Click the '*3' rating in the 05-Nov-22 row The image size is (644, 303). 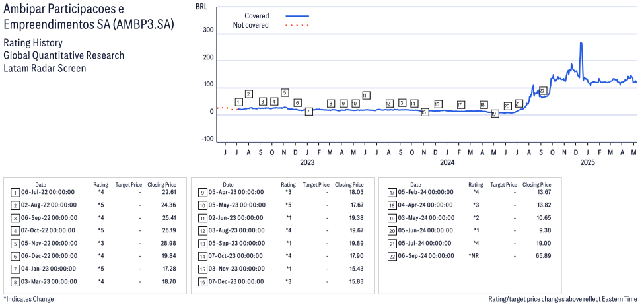click(101, 244)
